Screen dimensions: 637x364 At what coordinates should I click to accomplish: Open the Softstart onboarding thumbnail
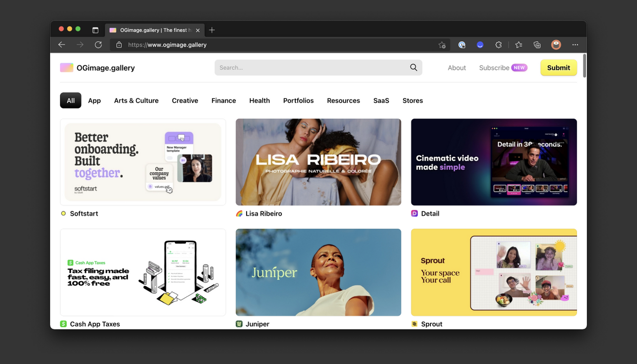click(143, 162)
